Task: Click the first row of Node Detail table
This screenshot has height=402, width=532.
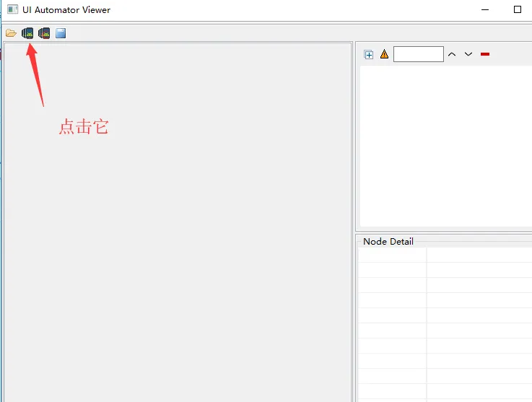Action: click(445, 255)
